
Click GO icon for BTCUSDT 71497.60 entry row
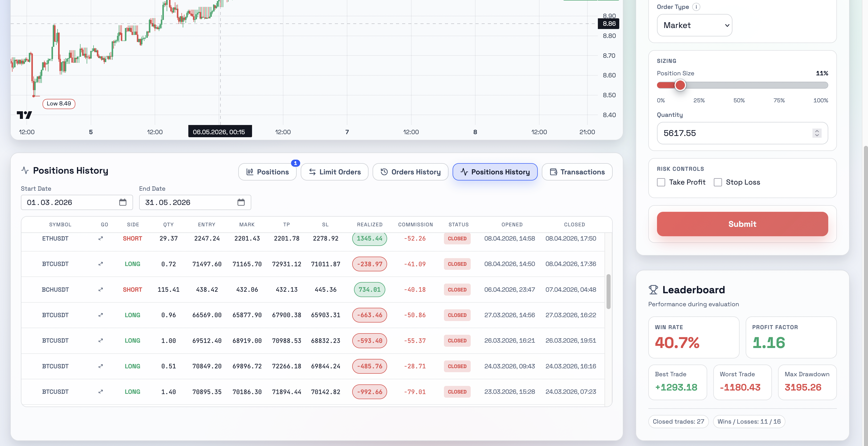point(100,264)
